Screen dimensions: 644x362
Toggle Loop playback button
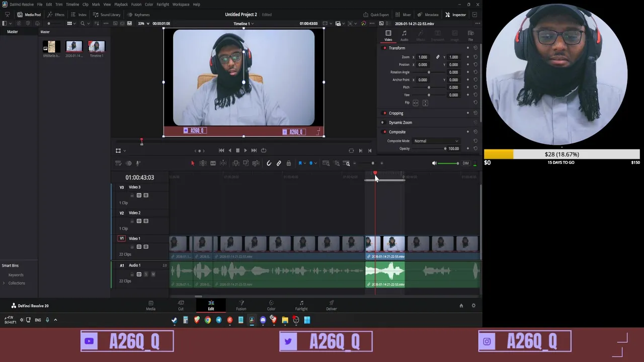[264, 150]
